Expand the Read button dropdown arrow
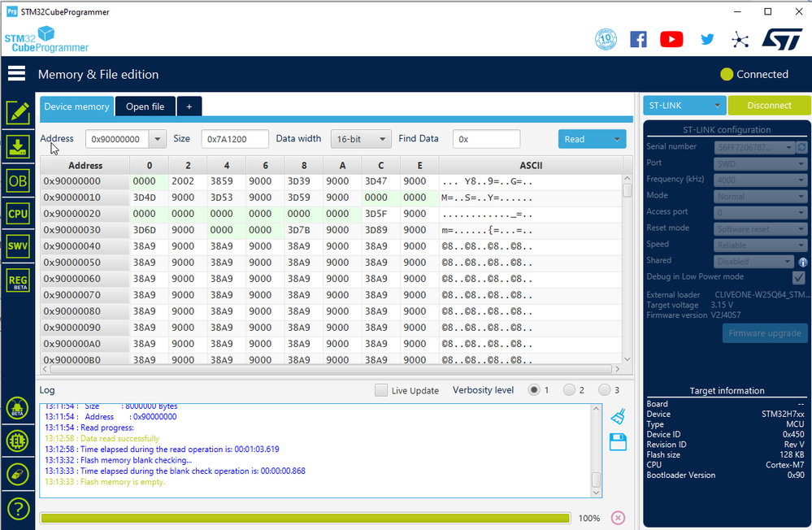812x530 pixels. click(x=617, y=139)
